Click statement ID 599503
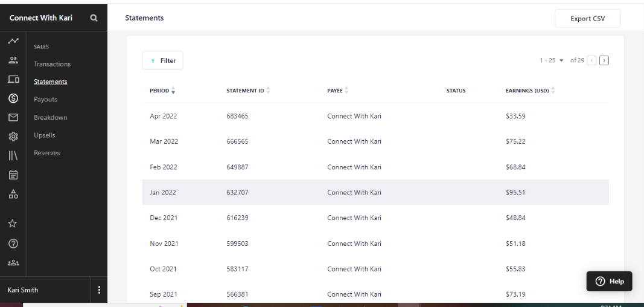644x307 pixels. 237,244
